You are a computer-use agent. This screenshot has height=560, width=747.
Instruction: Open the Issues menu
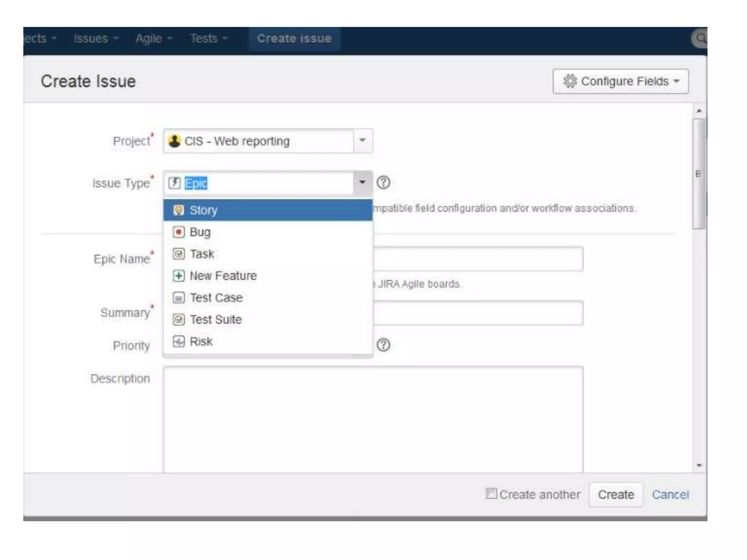click(96, 38)
